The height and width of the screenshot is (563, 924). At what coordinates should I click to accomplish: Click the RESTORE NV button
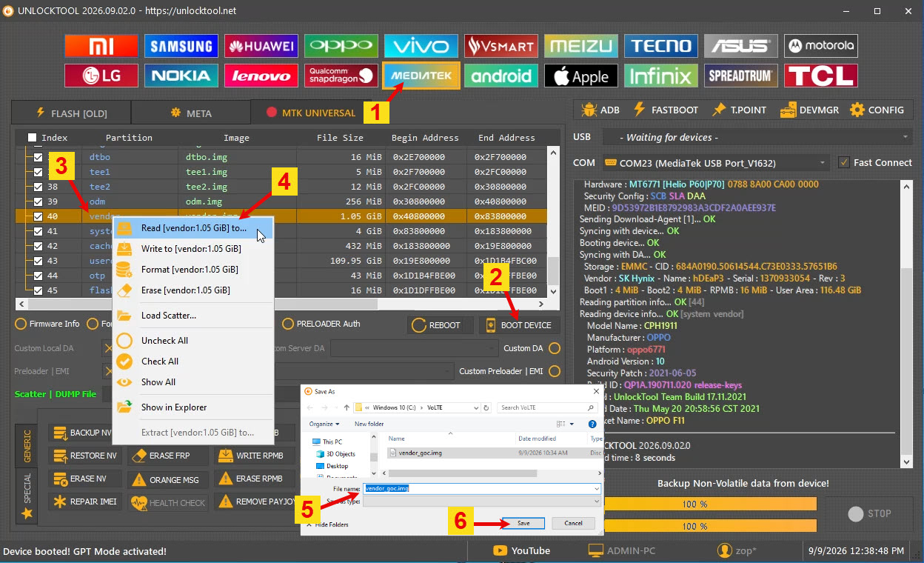coord(86,456)
